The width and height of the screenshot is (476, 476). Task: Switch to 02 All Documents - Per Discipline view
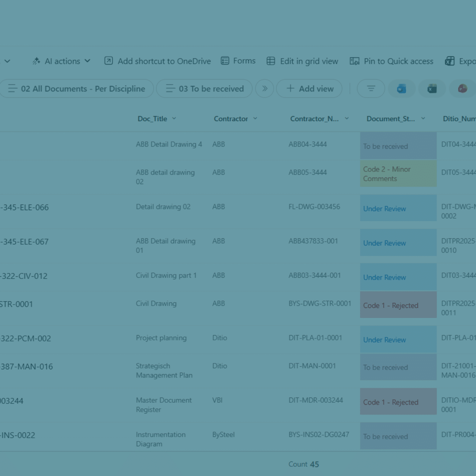(77, 89)
